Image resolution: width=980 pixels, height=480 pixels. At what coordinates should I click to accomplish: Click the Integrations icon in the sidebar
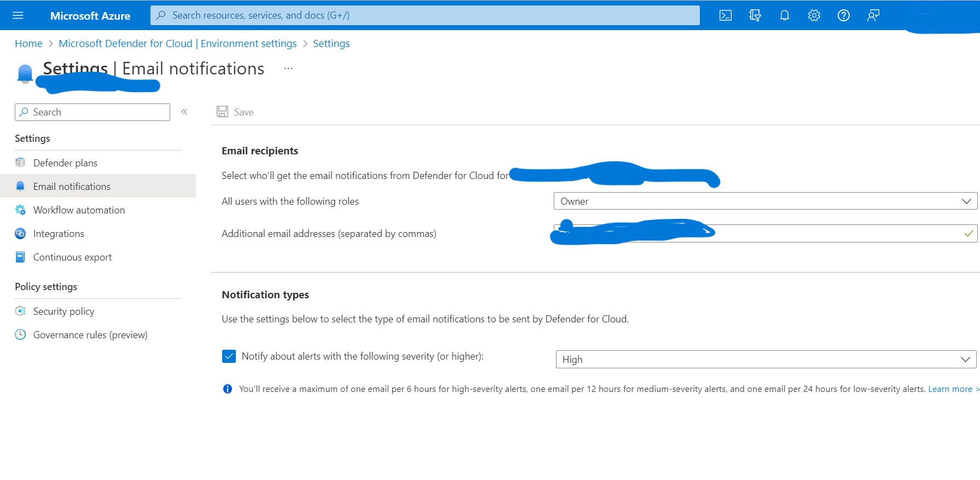tap(20, 233)
